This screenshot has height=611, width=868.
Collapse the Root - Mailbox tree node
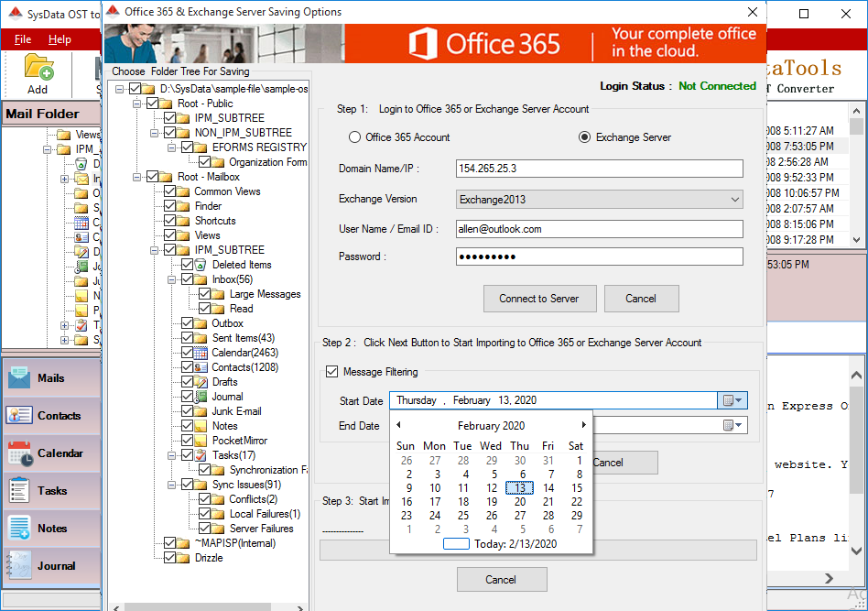[136, 178]
